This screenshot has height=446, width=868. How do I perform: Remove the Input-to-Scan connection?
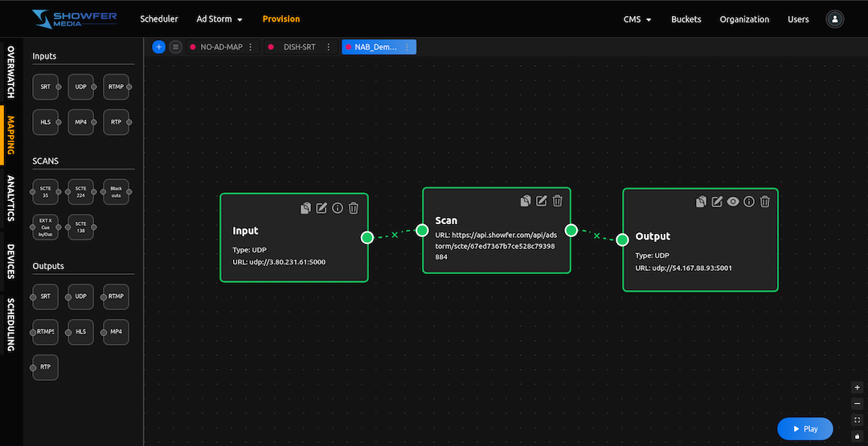[x=395, y=234]
